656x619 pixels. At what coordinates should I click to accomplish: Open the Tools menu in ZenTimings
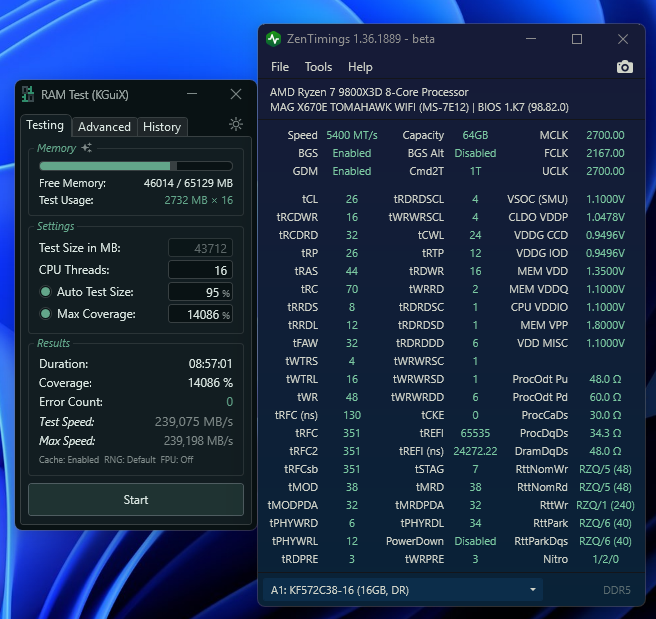click(318, 67)
